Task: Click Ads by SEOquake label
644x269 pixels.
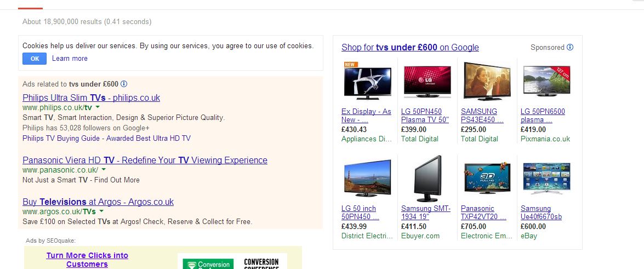Action: pyautogui.click(x=50, y=241)
